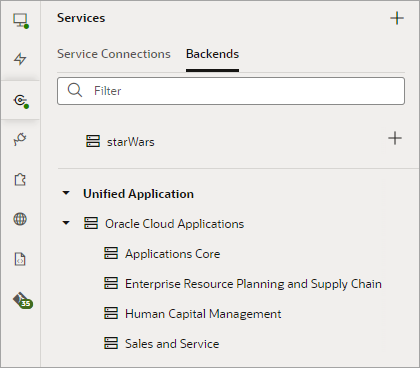Open the plug Components icon in sidebar
The width and height of the screenshot is (420, 368).
point(20,139)
